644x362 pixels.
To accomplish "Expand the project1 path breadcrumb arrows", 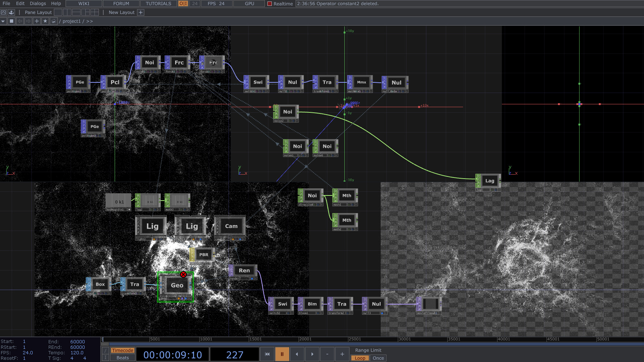I will pyautogui.click(x=89, y=21).
